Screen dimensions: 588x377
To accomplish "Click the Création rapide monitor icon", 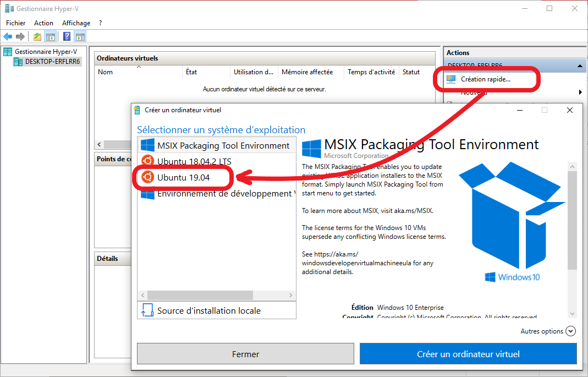I will pos(452,79).
